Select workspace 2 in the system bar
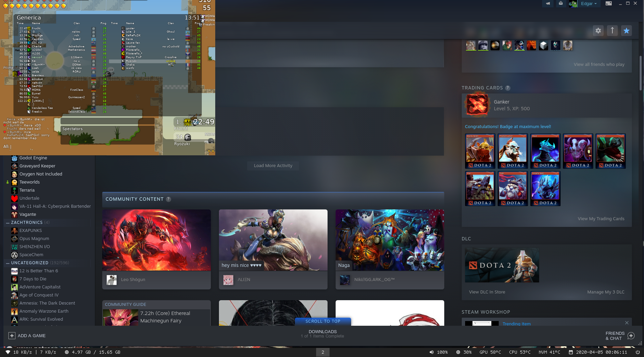The image size is (644, 357). pos(323,352)
